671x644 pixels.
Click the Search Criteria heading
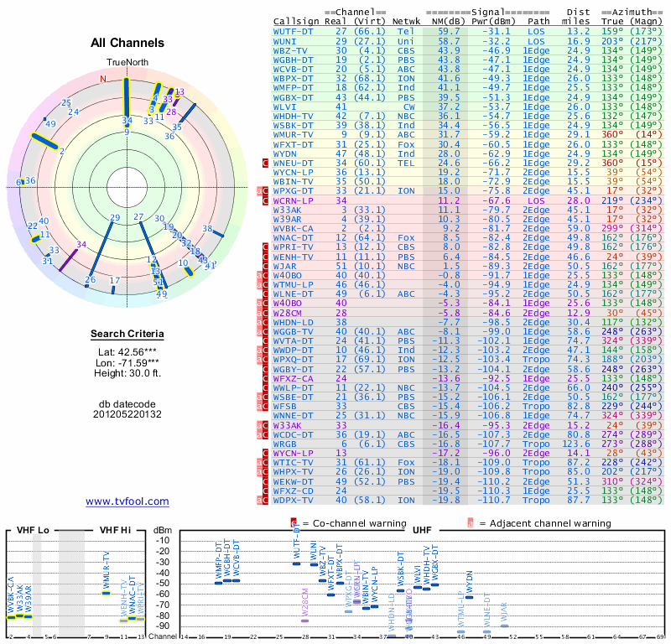(127, 334)
